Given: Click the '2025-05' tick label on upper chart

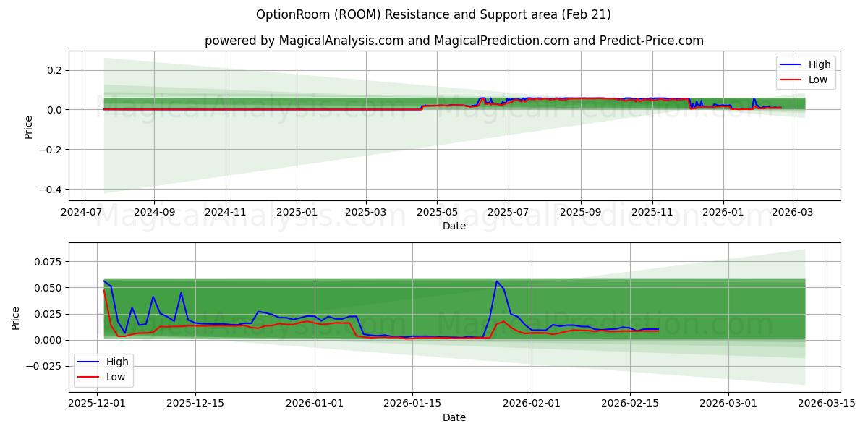Looking at the screenshot, I should (x=437, y=213).
